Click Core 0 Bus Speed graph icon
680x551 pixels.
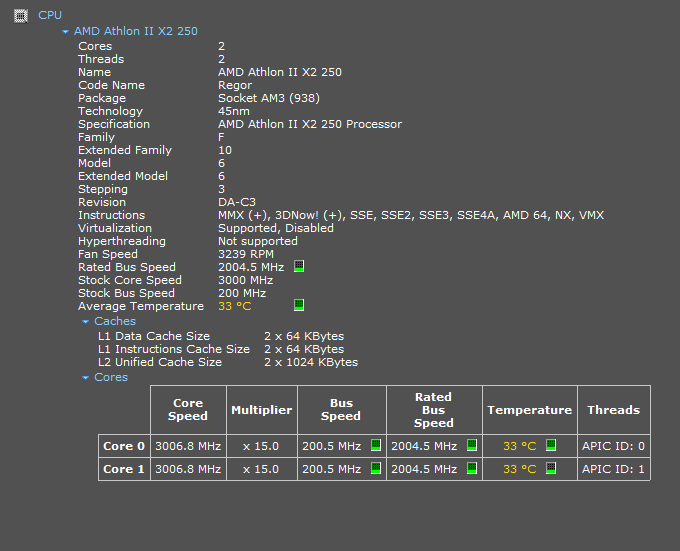tap(376, 445)
